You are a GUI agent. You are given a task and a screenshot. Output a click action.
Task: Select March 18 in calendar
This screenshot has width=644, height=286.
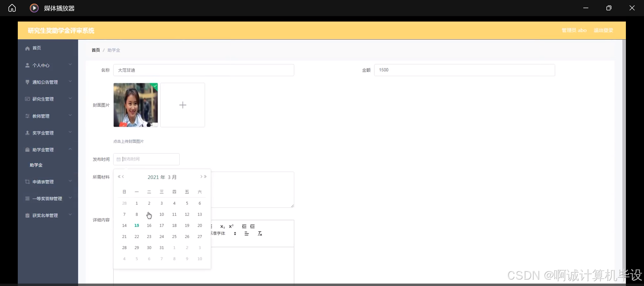point(174,225)
